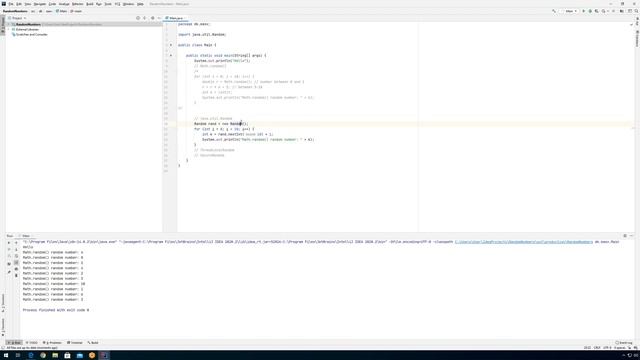This screenshot has height=360, width=640.
Task: Open Project panel settings gear
Action: 153,18
